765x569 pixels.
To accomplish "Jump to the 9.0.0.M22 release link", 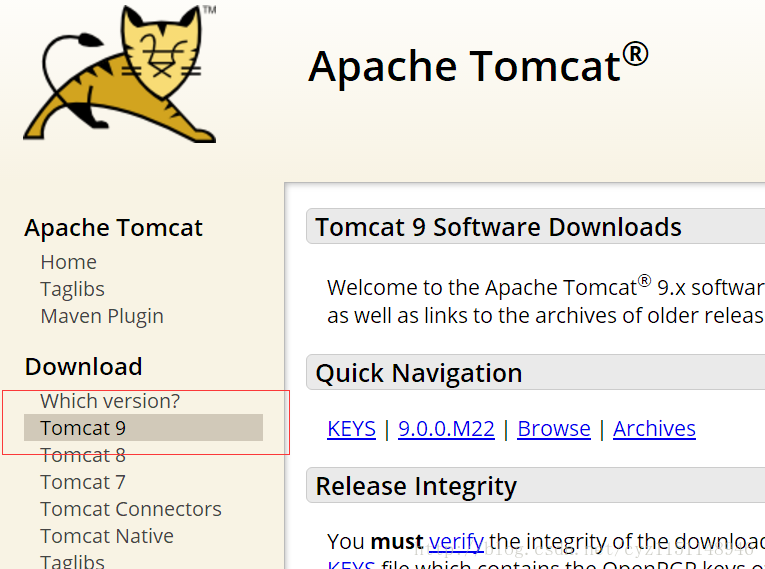I will pyautogui.click(x=446, y=429).
